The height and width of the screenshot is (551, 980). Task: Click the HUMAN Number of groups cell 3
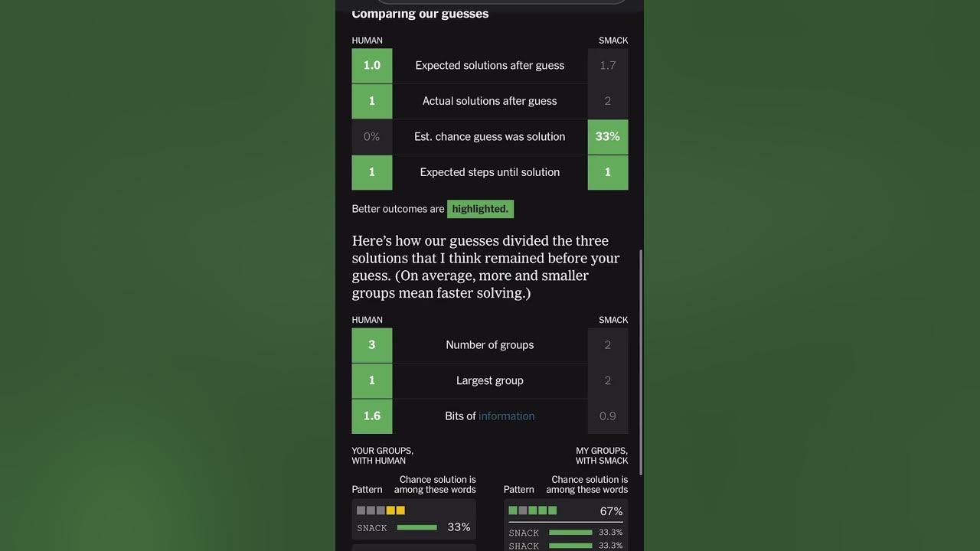(372, 345)
